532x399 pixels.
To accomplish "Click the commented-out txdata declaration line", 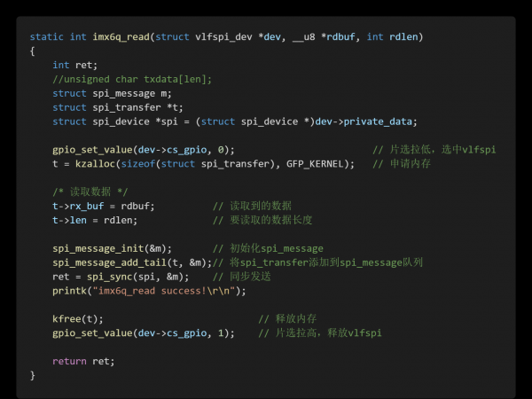I will (132, 79).
